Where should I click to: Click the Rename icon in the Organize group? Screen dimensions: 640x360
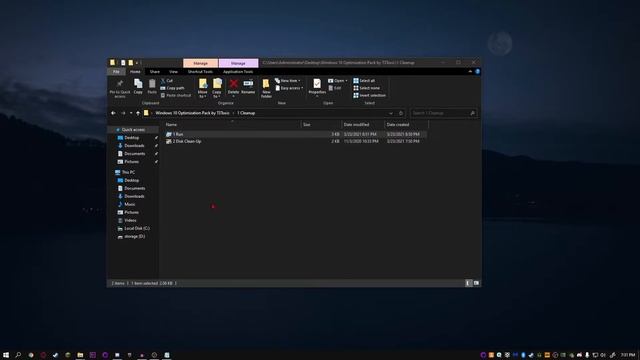point(248,83)
